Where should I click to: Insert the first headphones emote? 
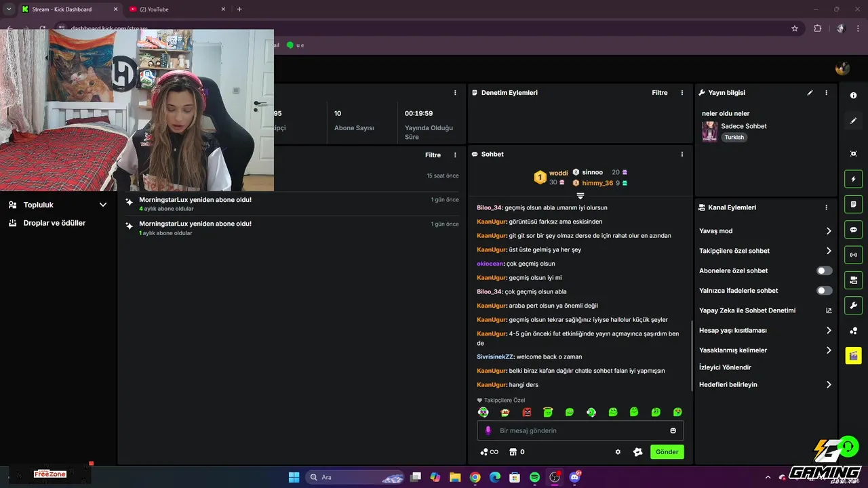(483, 411)
